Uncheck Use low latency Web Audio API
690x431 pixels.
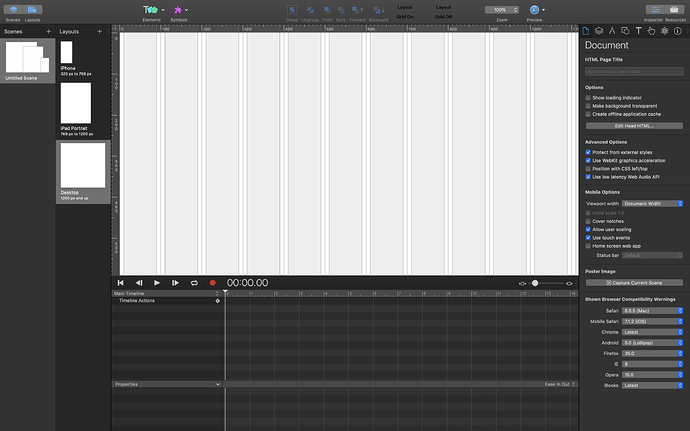pos(588,177)
